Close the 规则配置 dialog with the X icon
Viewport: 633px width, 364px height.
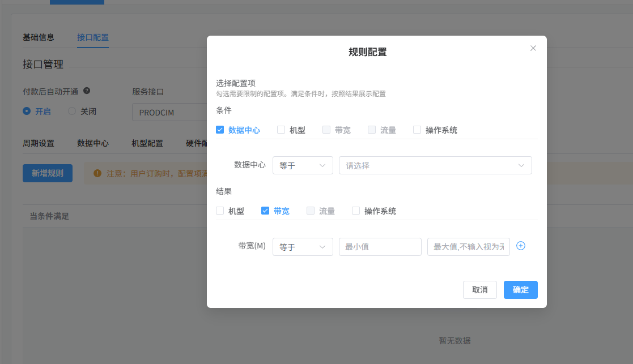(x=533, y=48)
